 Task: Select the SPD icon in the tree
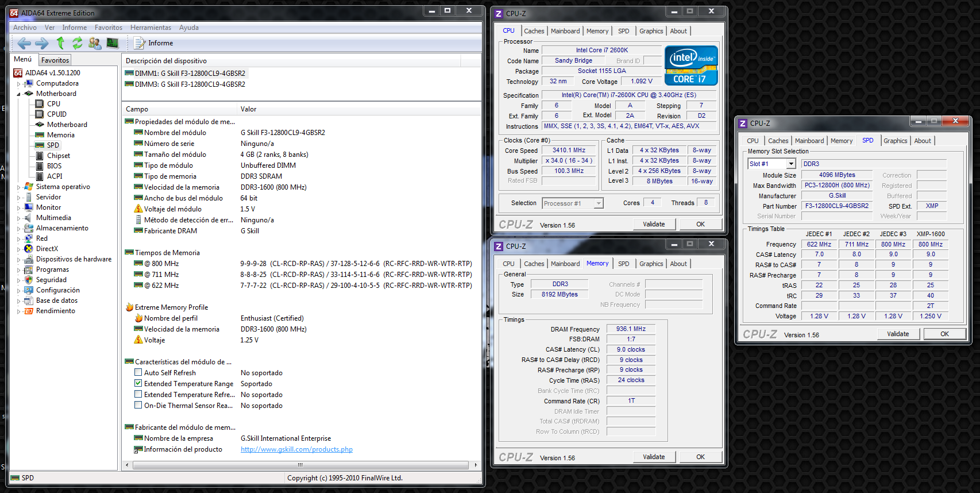[40, 145]
